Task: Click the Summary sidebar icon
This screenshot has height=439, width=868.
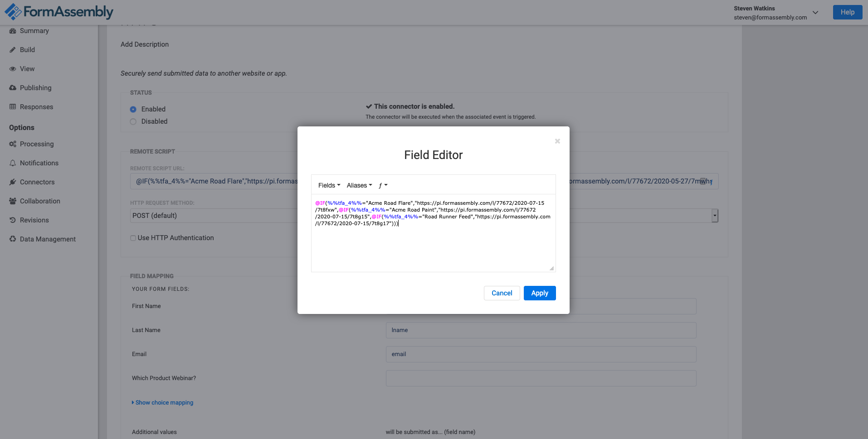Action: pos(13,31)
